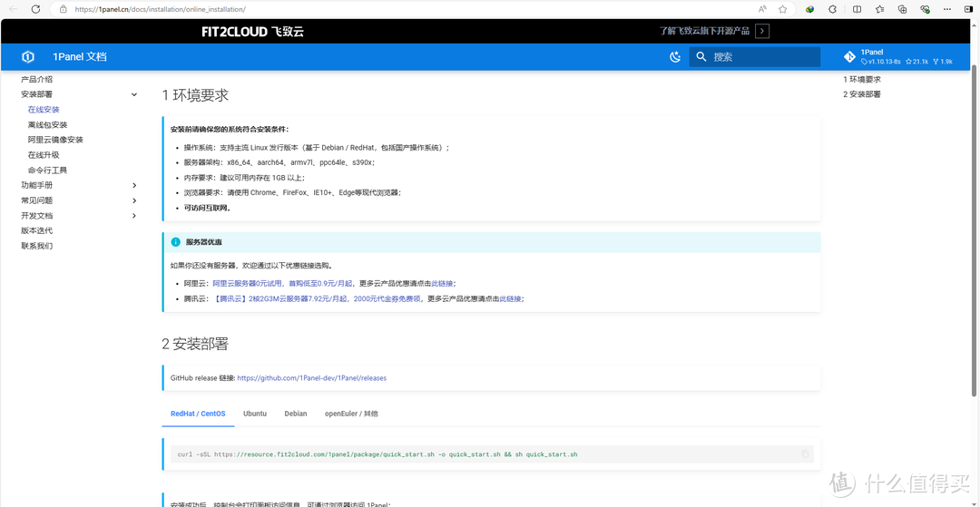Open 联系我们 in the sidebar
Image resolution: width=980 pixels, height=507 pixels.
[37, 246]
